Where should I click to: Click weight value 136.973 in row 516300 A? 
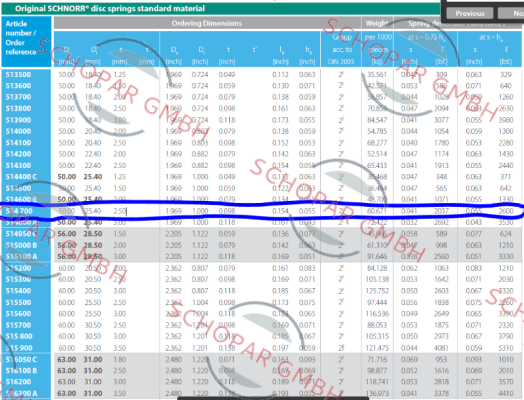tap(377, 394)
